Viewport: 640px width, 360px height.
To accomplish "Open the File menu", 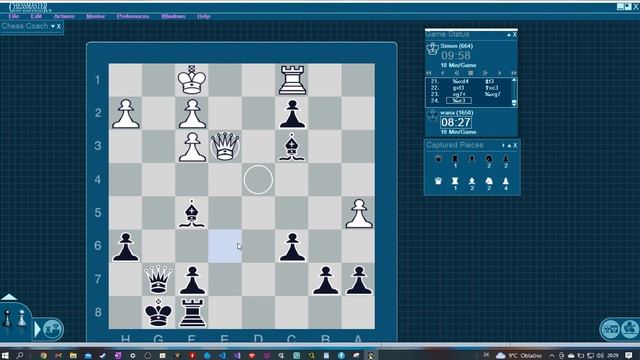I will tap(13, 16).
